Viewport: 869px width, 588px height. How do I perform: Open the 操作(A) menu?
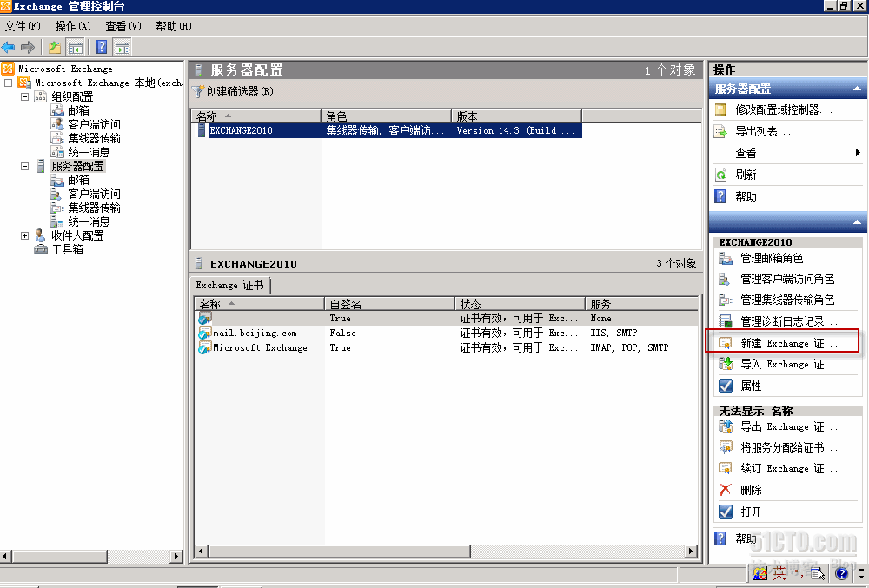click(73, 26)
